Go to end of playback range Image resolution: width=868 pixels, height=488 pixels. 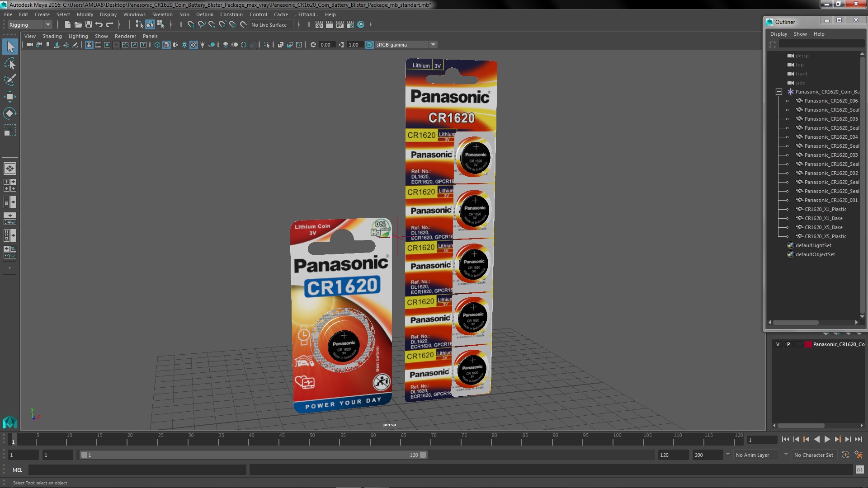click(858, 439)
